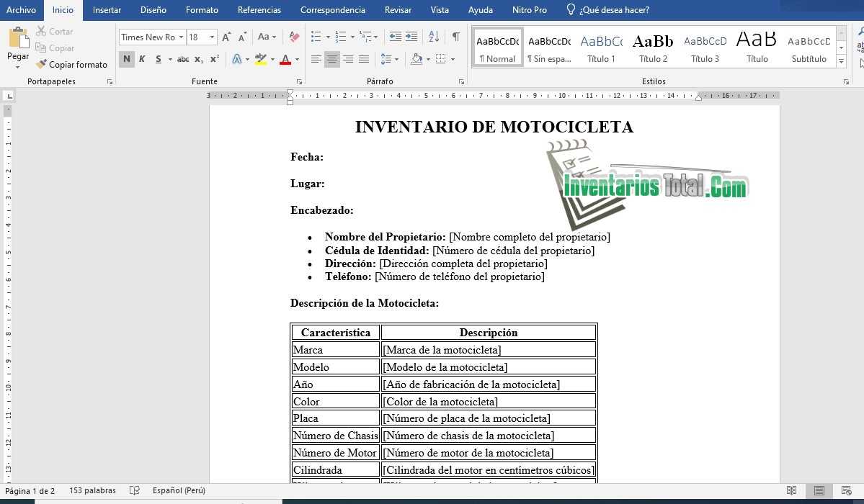This screenshot has height=504, width=864.
Task: Open the Revisar tab
Action: pyautogui.click(x=398, y=10)
